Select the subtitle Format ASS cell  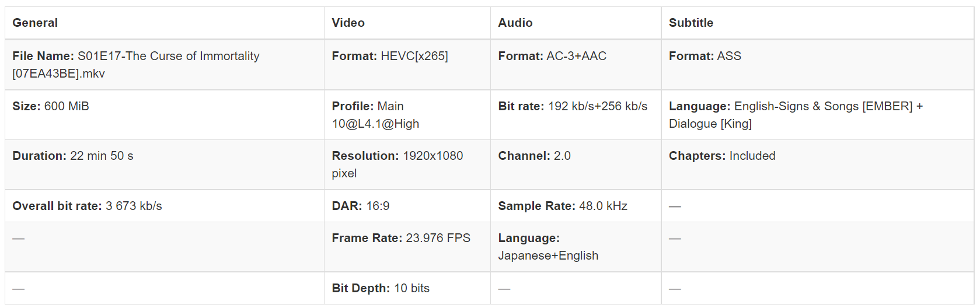pos(705,56)
